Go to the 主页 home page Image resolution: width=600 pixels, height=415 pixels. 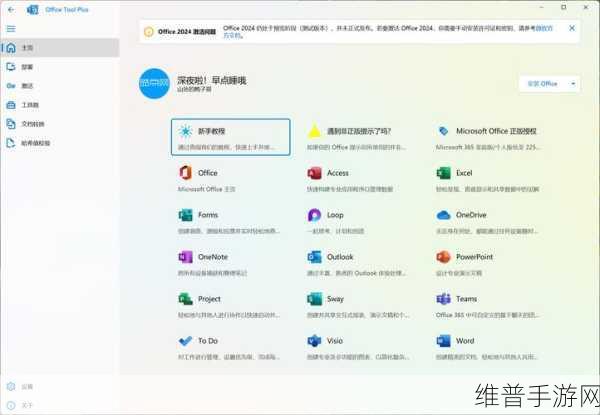[x=60, y=48]
